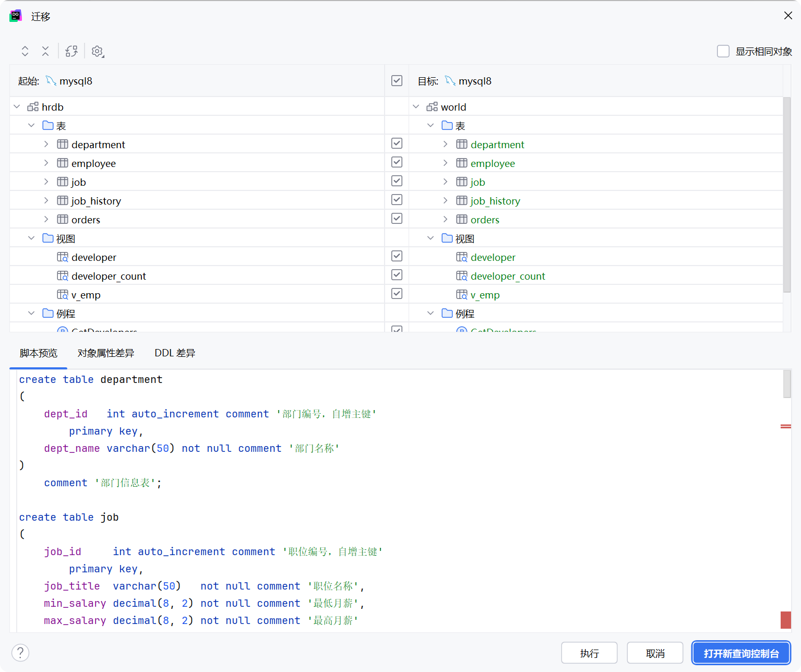Click the hrdb schema icon
The width and height of the screenshot is (801, 672).
coord(33,107)
